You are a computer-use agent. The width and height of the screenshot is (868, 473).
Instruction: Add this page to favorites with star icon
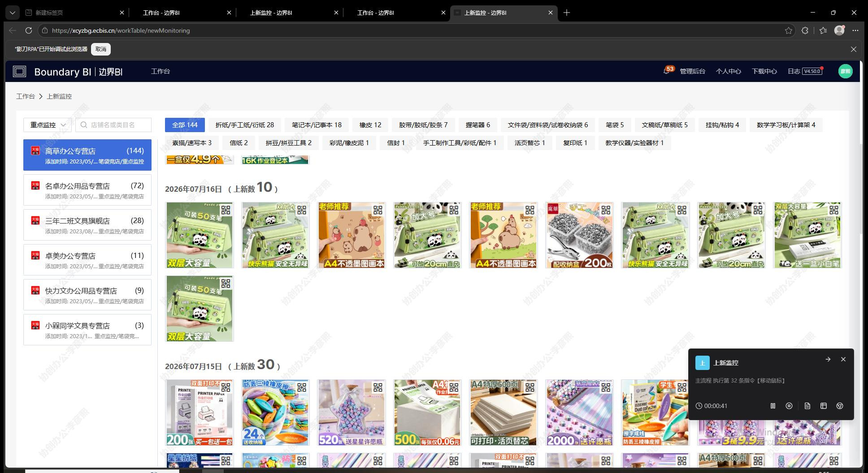[789, 30]
